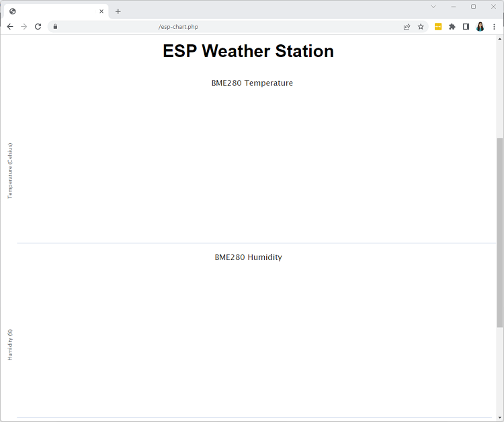504x422 pixels.
Task: Select the active browser tab
Action: click(54, 11)
